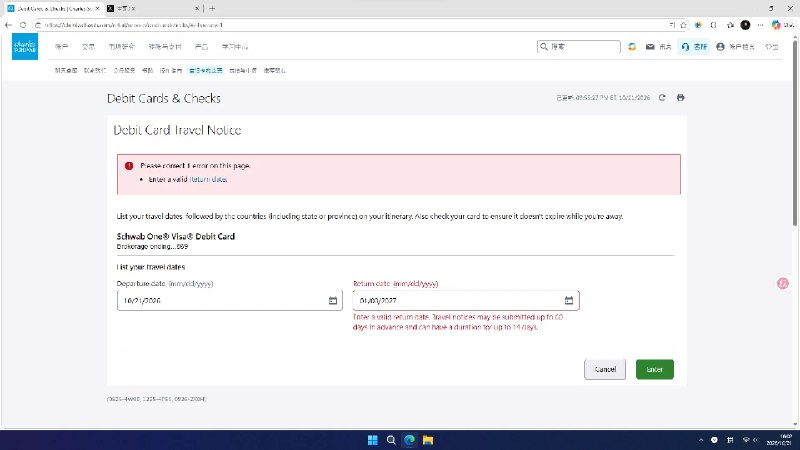Open the fifth main navigation menu item
Image resolution: width=800 pixels, height=450 pixels.
[202, 46]
